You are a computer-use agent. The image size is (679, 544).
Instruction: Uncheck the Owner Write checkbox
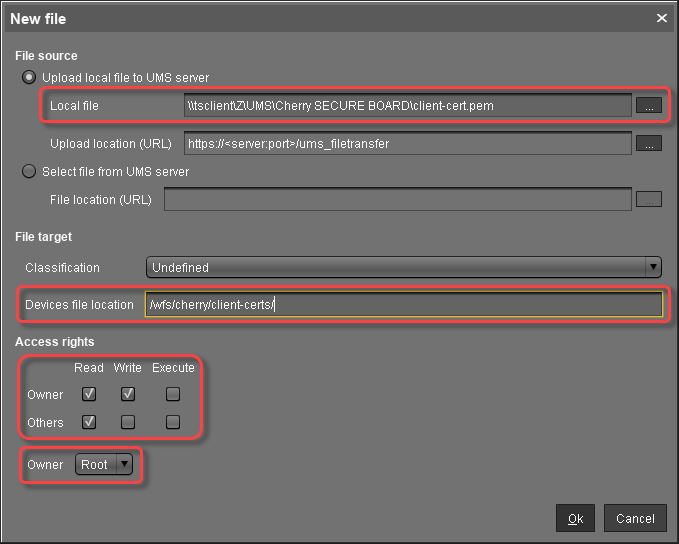(x=127, y=394)
